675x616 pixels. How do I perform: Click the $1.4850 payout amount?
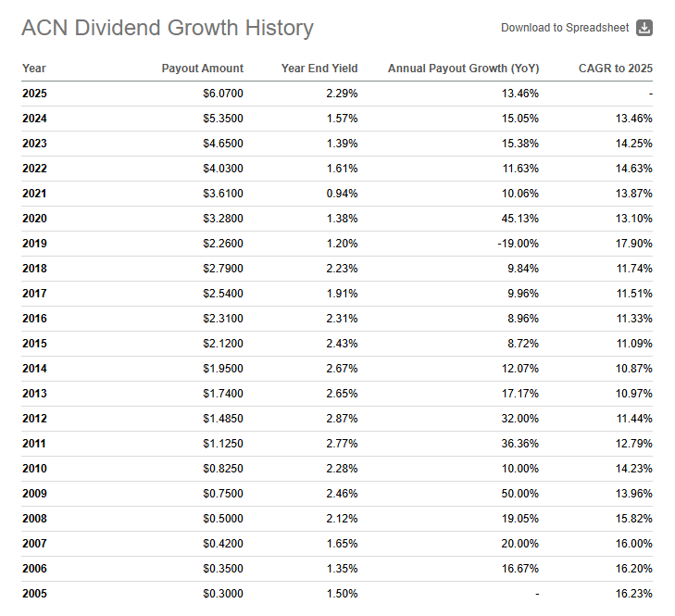223,419
